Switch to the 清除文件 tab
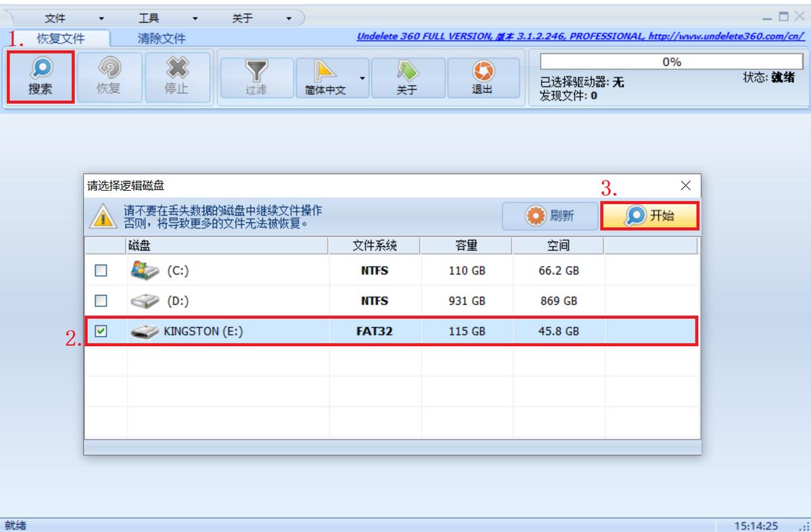 tap(162, 39)
